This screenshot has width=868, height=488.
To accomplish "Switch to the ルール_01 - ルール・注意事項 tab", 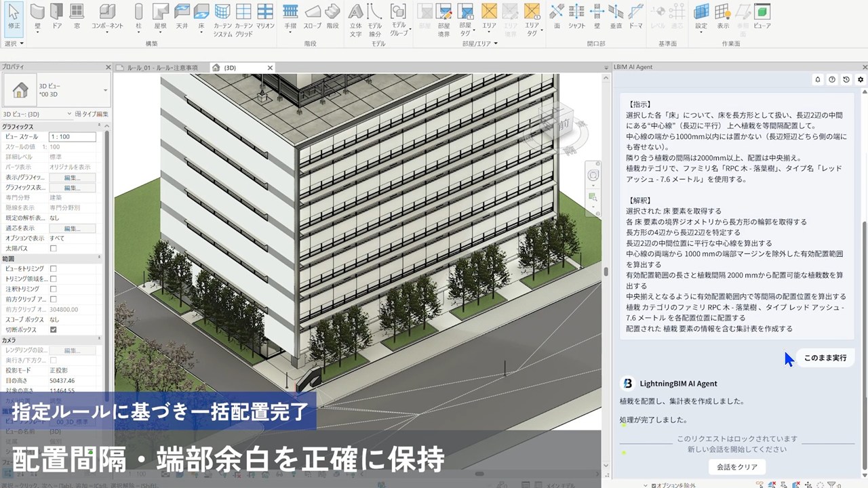I will (160, 68).
